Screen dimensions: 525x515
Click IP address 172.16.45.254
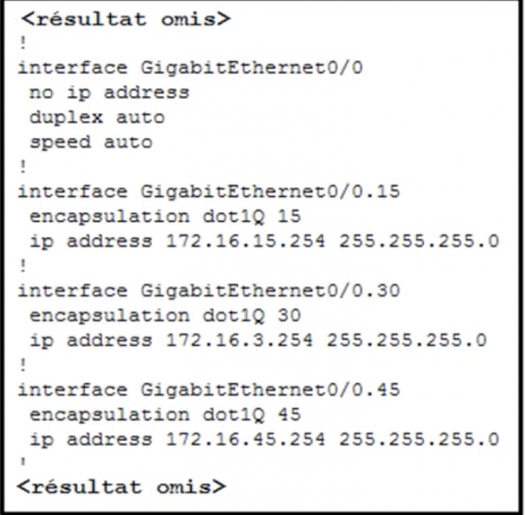tap(245, 439)
